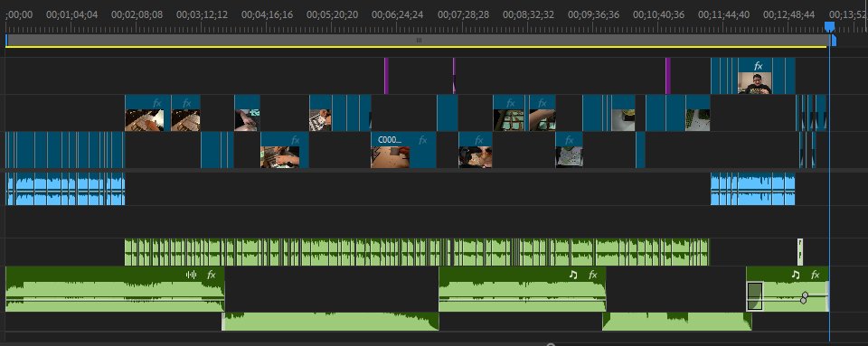Select the fade transition at start of last music clip
The image size is (868, 346).
754,296
